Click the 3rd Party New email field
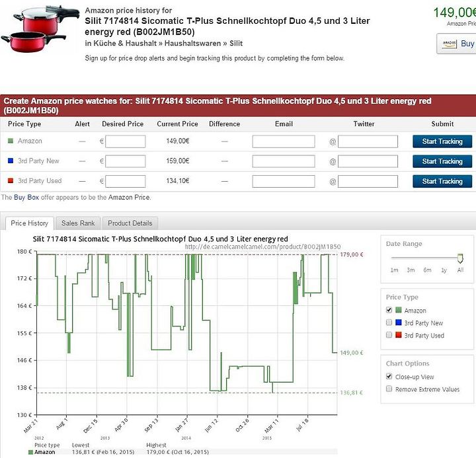The width and height of the screenshot is (476, 458). (284, 161)
